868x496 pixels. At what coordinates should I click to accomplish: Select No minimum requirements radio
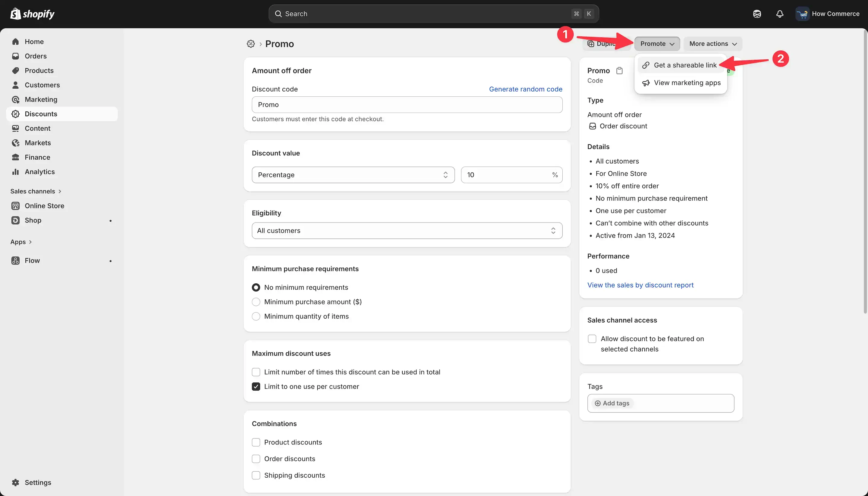point(256,288)
